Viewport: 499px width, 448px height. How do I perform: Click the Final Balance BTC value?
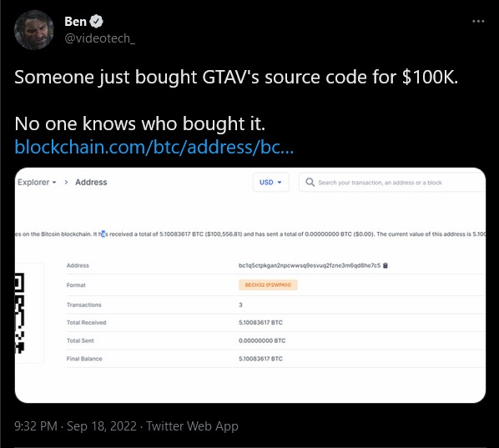click(x=260, y=359)
